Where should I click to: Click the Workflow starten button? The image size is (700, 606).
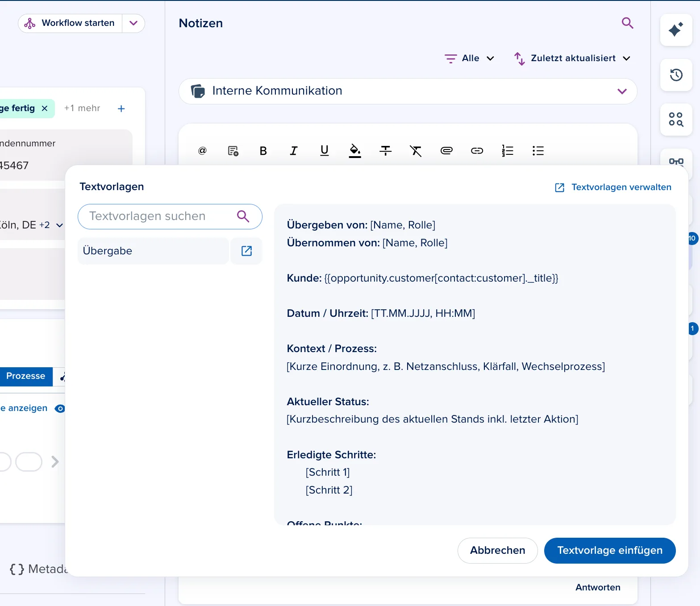70,23
